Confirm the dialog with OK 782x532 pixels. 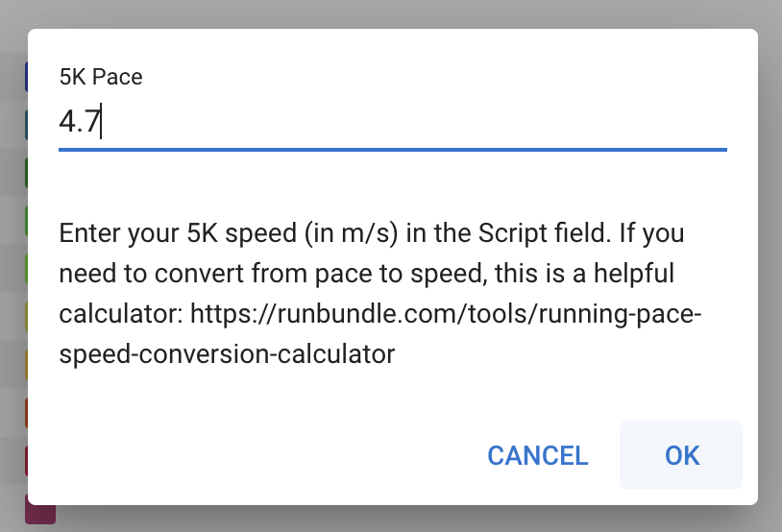tap(681, 455)
